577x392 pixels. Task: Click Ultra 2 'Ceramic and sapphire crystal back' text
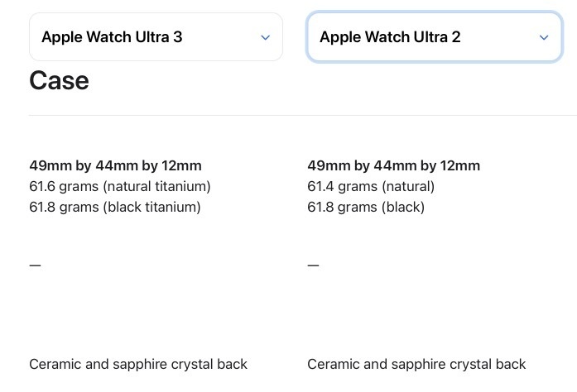click(416, 365)
